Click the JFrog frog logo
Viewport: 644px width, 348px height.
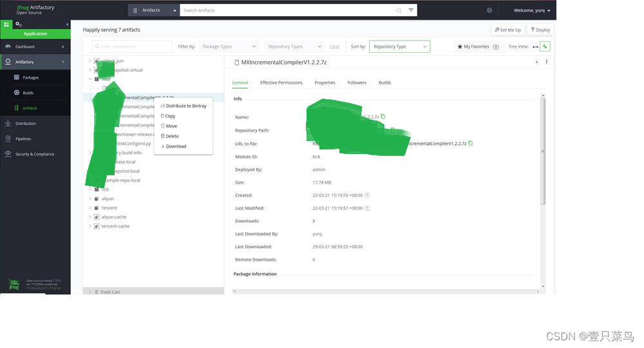tap(14, 284)
